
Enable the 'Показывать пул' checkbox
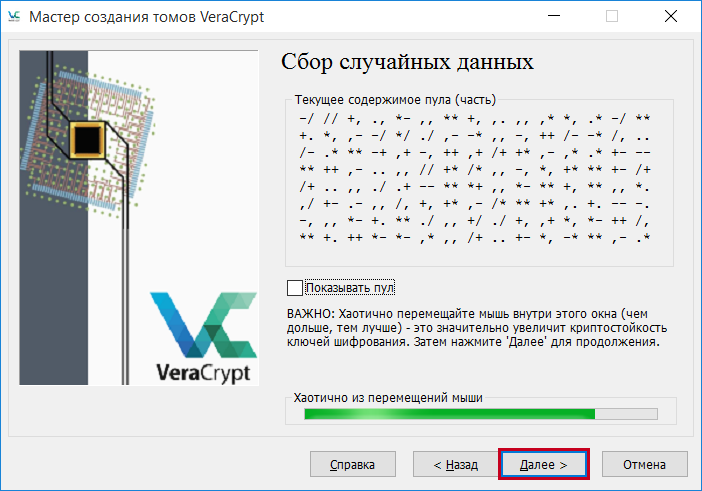click(294, 289)
